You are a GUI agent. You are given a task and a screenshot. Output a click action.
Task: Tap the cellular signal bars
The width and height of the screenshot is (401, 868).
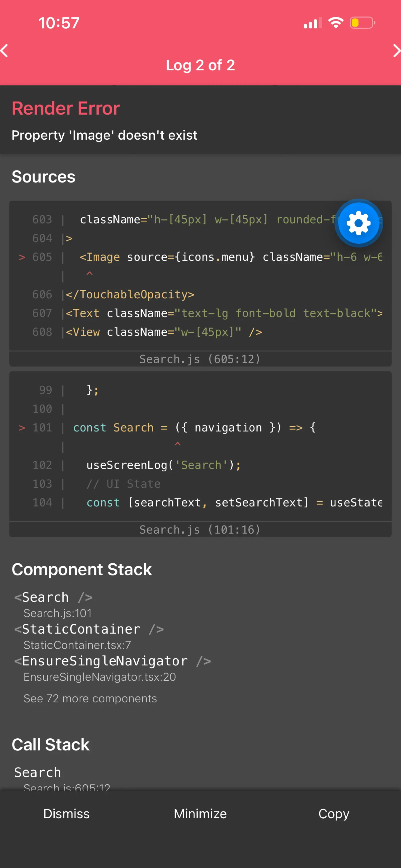click(x=313, y=23)
